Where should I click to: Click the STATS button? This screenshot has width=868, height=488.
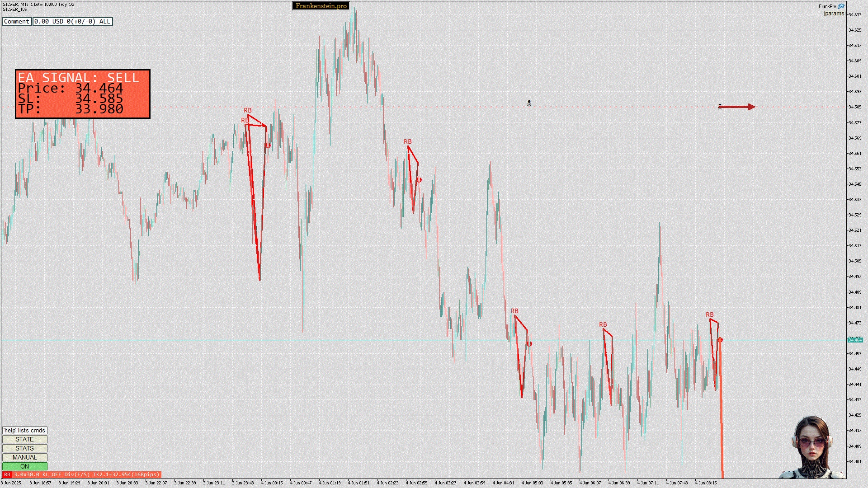coord(24,448)
